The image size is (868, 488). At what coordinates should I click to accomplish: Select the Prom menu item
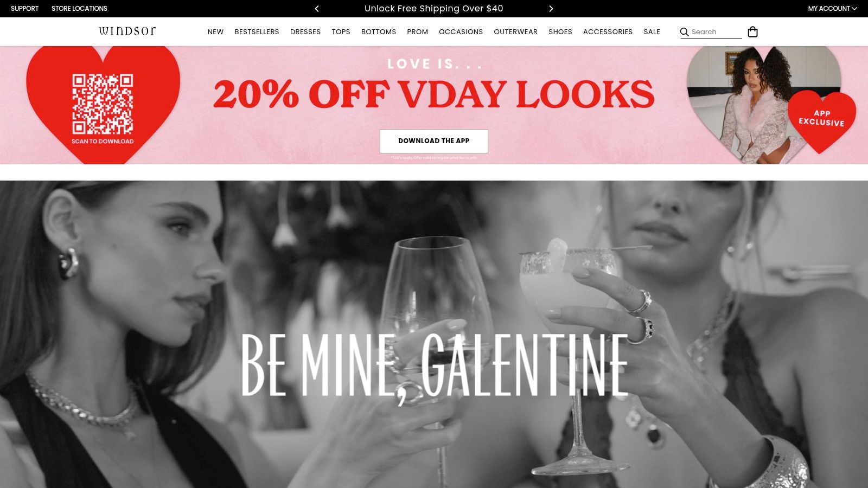coord(417,32)
